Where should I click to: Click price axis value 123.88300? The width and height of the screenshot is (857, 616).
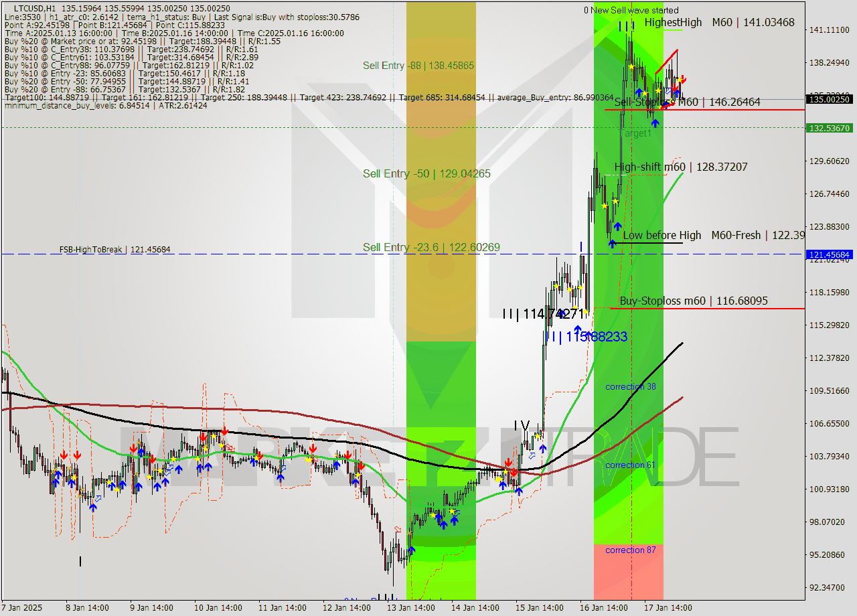830,226
